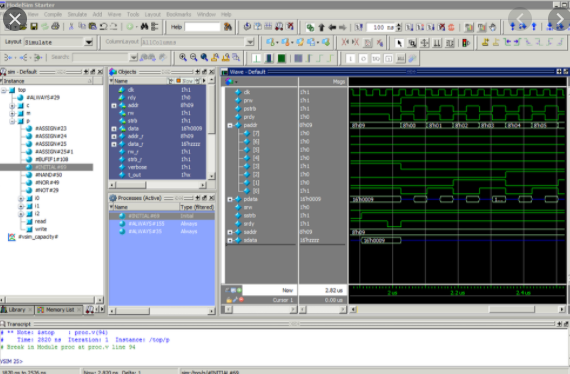Collapse the 'paddr' bus in the Wave pane
The image size is (570, 374).
point(230,125)
